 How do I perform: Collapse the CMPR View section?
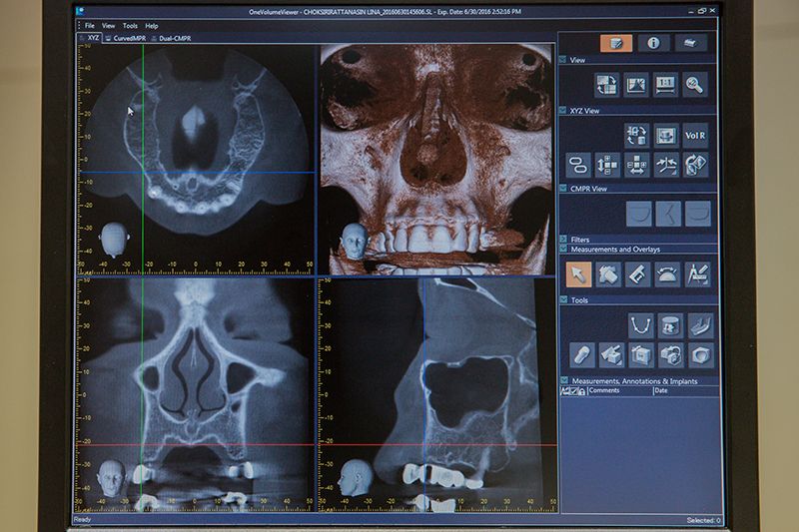click(563, 188)
